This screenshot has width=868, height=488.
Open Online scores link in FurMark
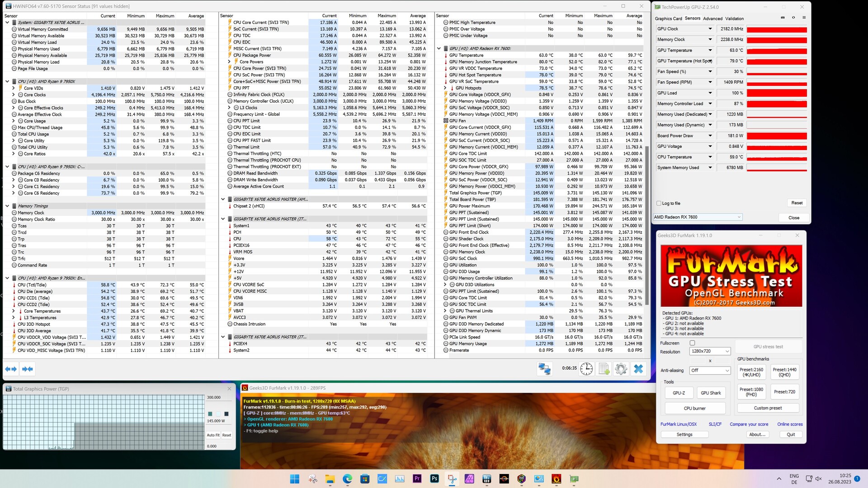tap(790, 424)
